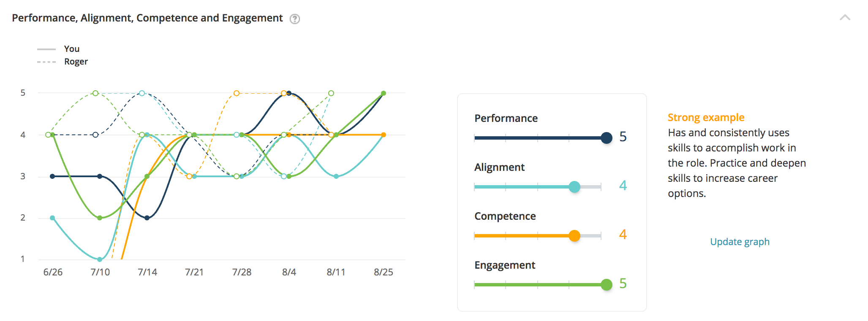
Task: Click the teal data point at 8/11
Action: pos(336,176)
